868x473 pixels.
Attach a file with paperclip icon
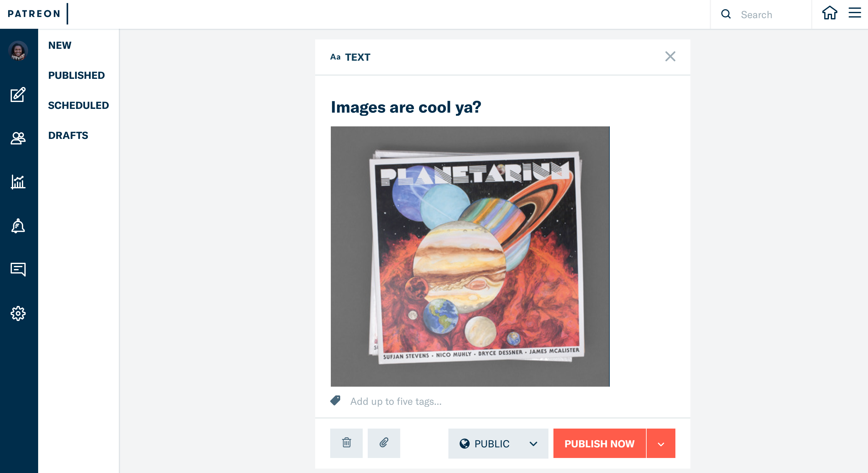pyautogui.click(x=384, y=443)
